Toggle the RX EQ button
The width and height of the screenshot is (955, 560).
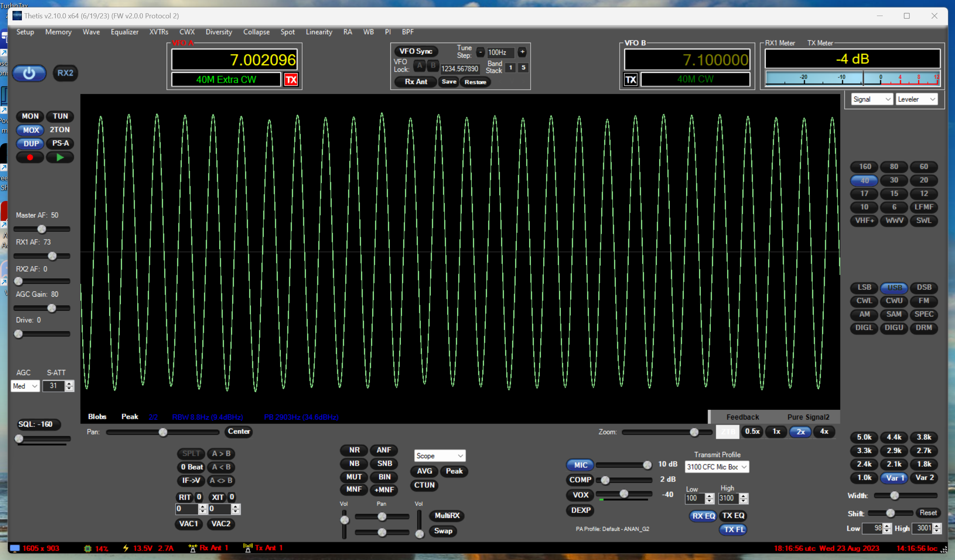(x=703, y=516)
